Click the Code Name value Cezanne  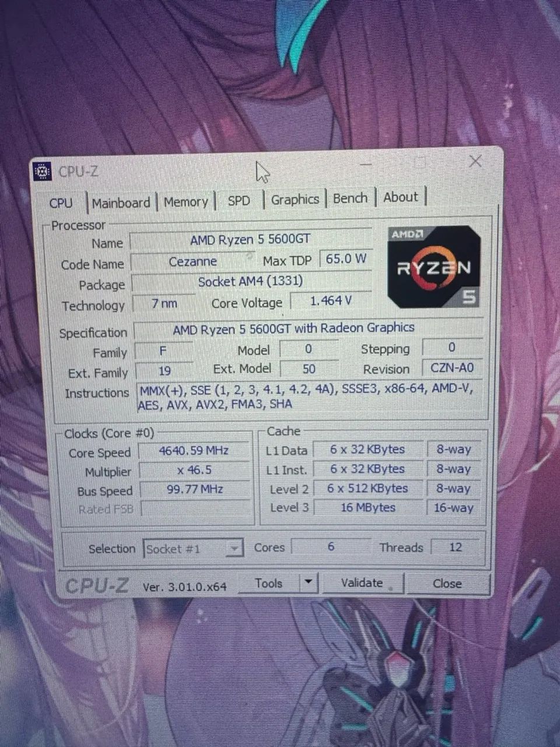pos(192,261)
